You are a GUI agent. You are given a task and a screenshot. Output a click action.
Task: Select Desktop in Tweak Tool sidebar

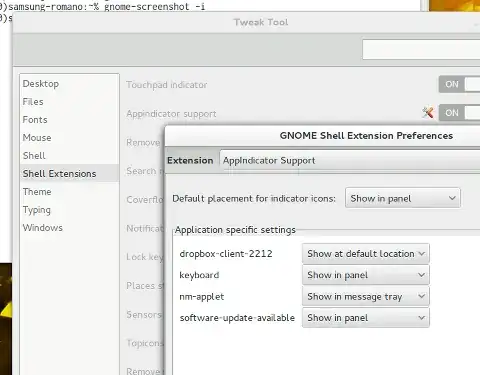[x=69, y=84]
